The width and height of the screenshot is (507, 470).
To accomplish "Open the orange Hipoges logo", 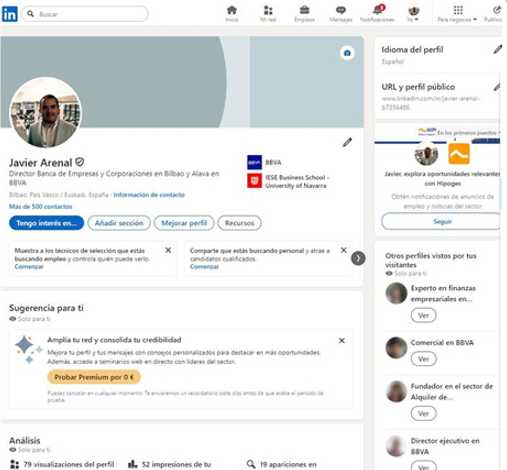I will (459, 154).
